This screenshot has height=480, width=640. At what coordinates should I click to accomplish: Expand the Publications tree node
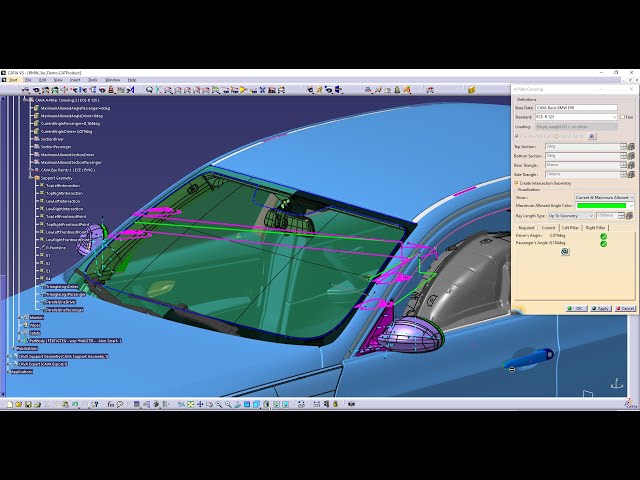pyautogui.click(x=13, y=349)
